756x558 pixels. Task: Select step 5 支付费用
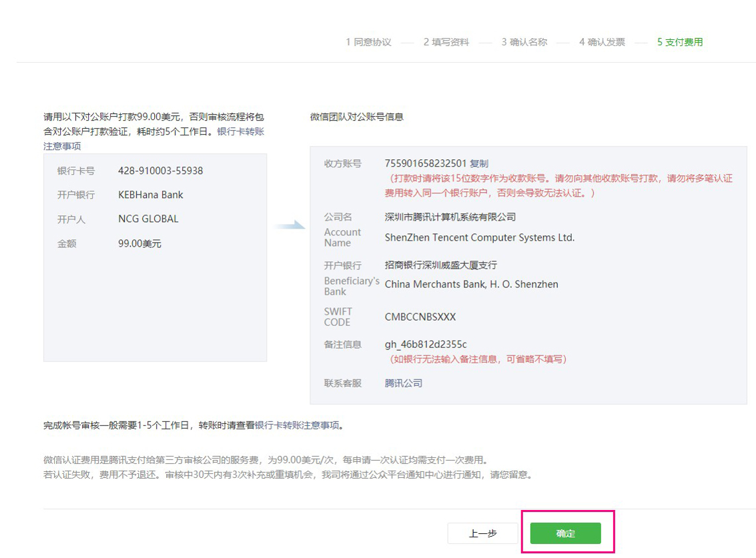pos(680,42)
